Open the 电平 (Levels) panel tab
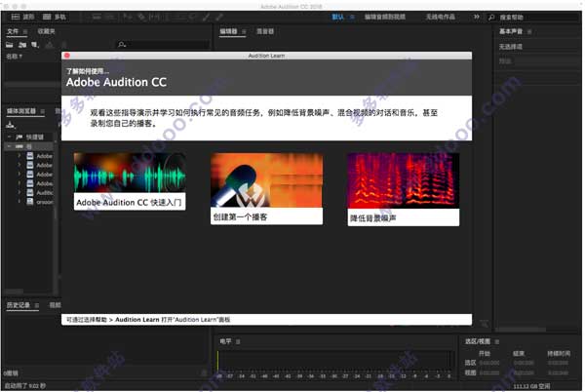Image resolution: width=585 pixels, height=392 pixels. (225, 341)
